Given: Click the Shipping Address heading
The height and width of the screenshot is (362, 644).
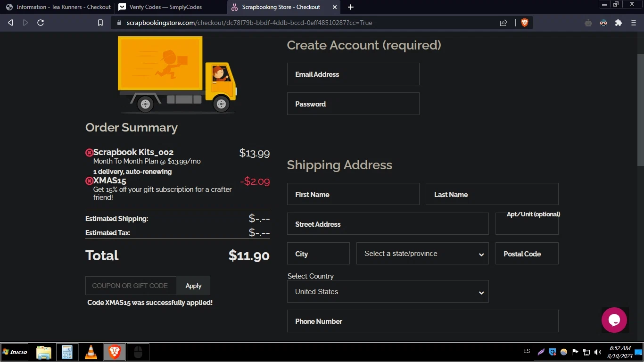Looking at the screenshot, I should click(339, 165).
